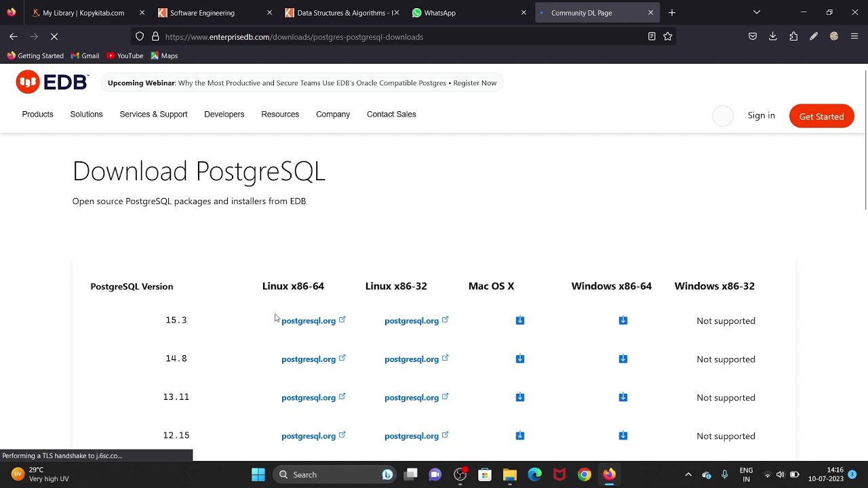The height and width of the screenshot is (488, 868).
Task: Open Google Chrome from taskbar
Action: (584, 474)
